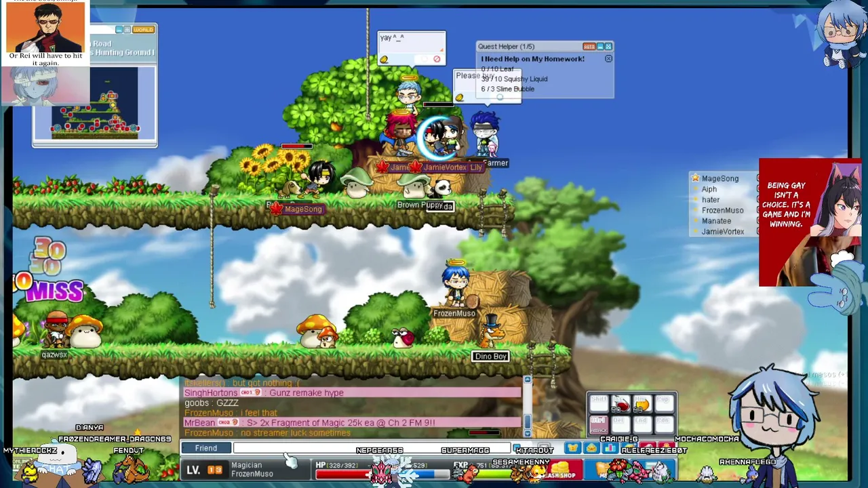This screenshot has height=488, width=868.
Task: Click the Dino Boy NPC name tag
Action: coord(491,357)
